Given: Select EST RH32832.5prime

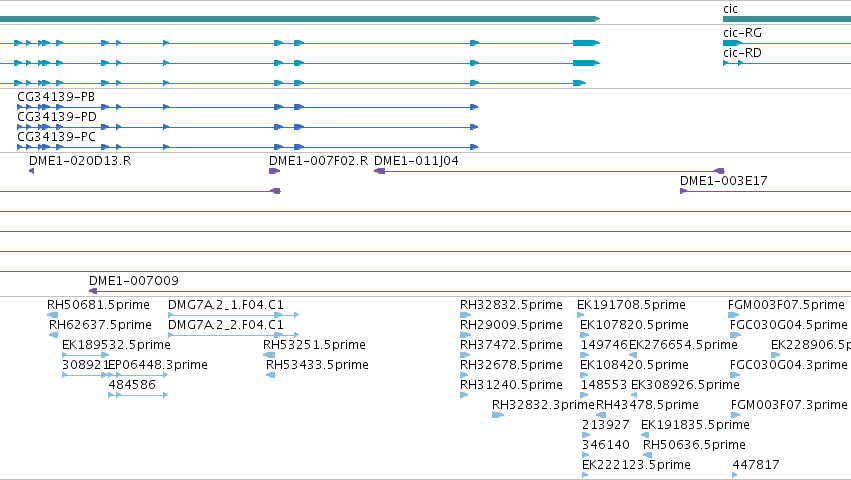Looking at the screenshot, I should point(511,305).
